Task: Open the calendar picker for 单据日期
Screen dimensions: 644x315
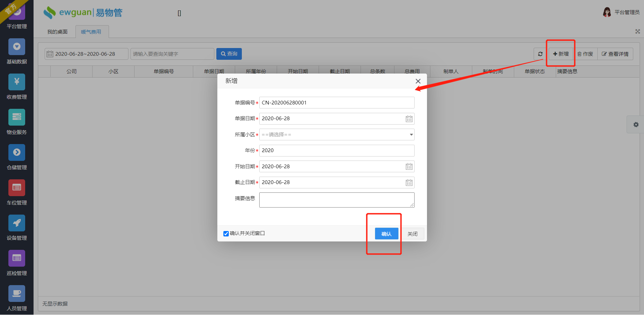Action: point(409,119)
